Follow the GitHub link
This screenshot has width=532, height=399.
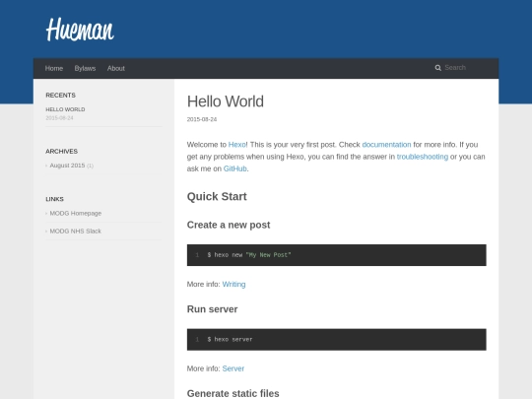click(234, 168)
